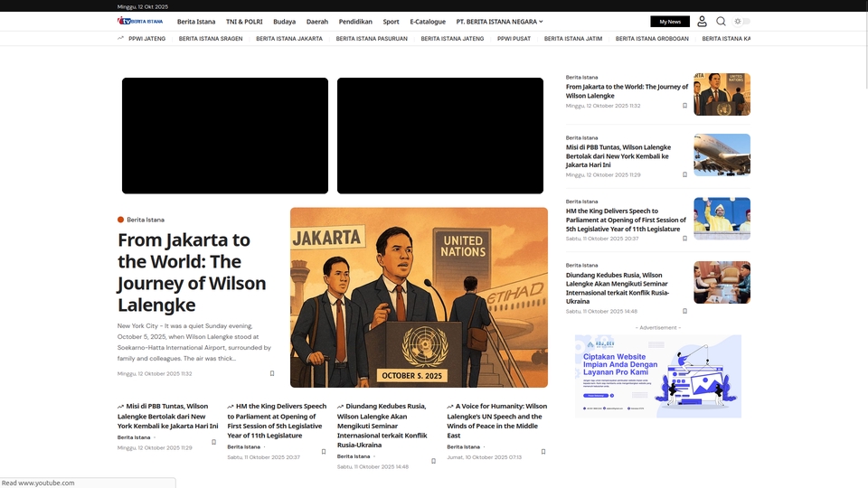Open the BERITA ISTANA SRAGEN trending link
Screen dimensions: 868x488
point(211,39)
